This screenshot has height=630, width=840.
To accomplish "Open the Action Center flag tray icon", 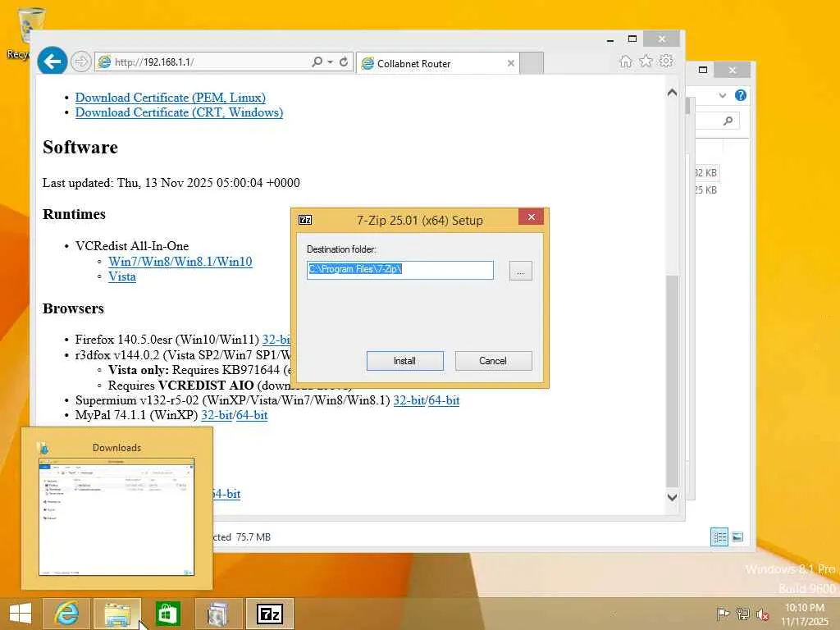I will pos(723,614).
